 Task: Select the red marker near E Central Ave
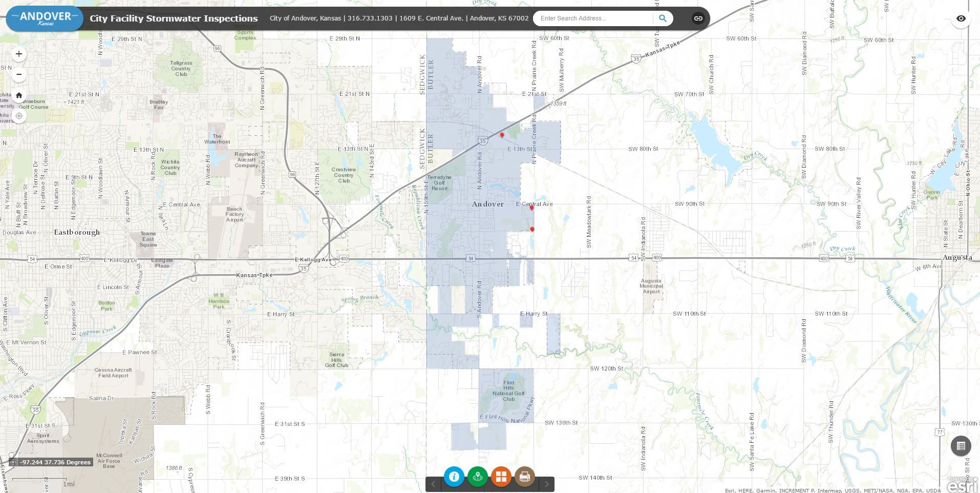coord(531,208)
